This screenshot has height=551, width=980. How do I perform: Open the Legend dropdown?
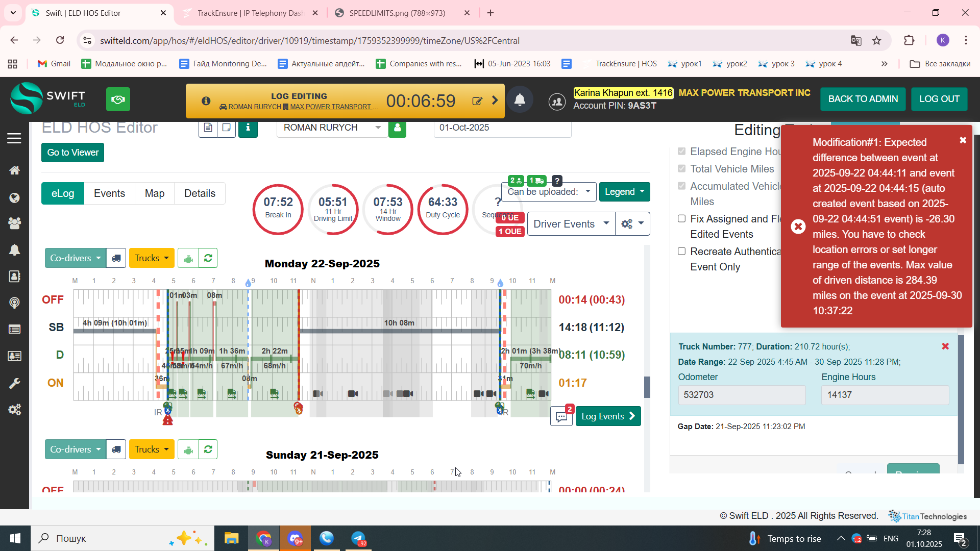624,192
